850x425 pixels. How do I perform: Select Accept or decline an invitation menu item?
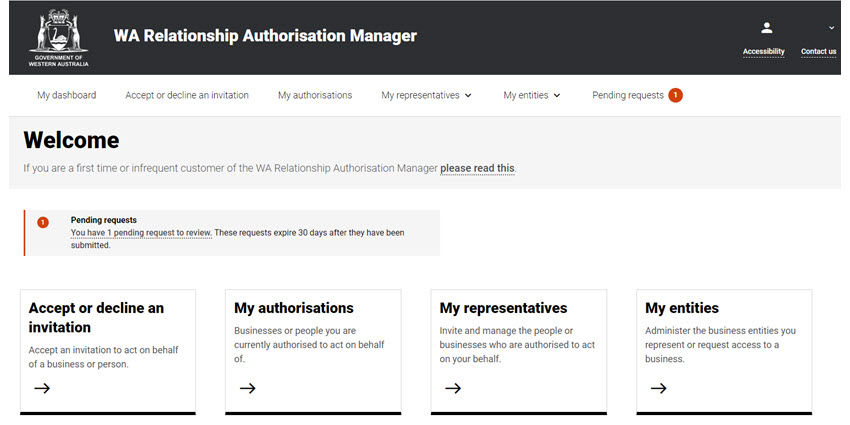pyautogui.click(x=187, y=95)
